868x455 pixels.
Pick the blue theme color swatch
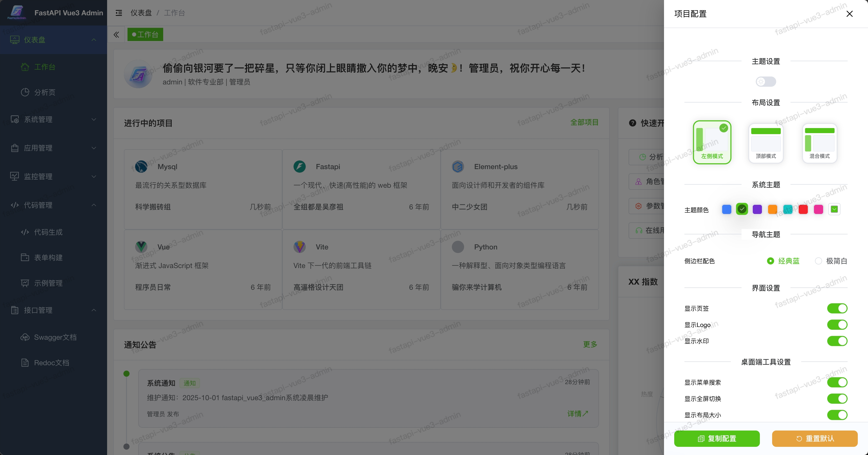click(x=726, y=209)
